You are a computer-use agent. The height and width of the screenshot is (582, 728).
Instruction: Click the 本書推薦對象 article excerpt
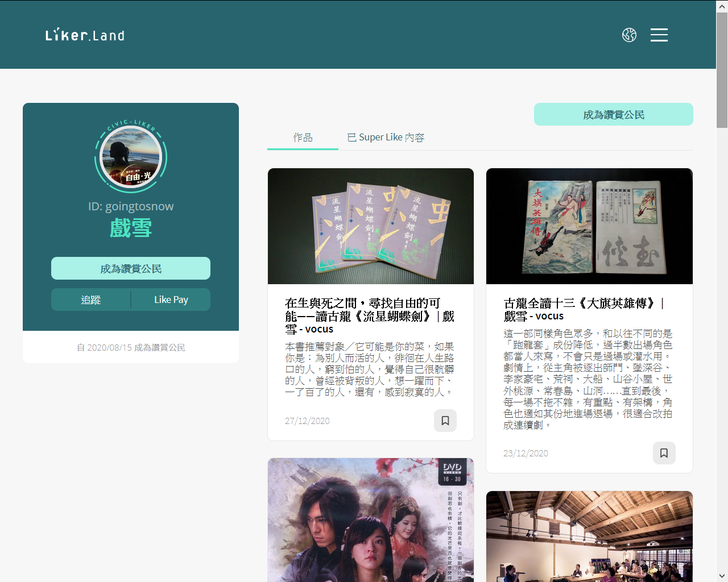tap(370, 369)
